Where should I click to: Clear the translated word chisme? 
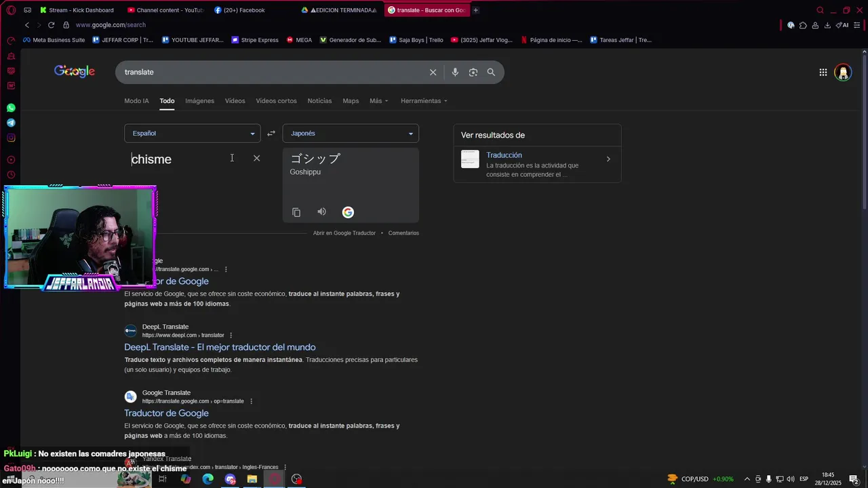(x=256, y=158)
